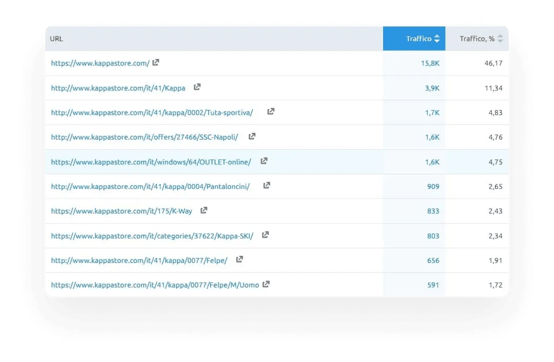
Task: Open https://www.kappastore.com/ link
Action: coord(100,63)
